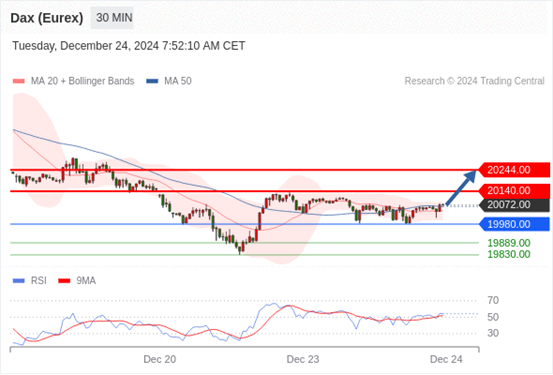The image size is (553, 375).
Task: Select the 20244.00 resistance price tag
Action: (x=514, y=170)
